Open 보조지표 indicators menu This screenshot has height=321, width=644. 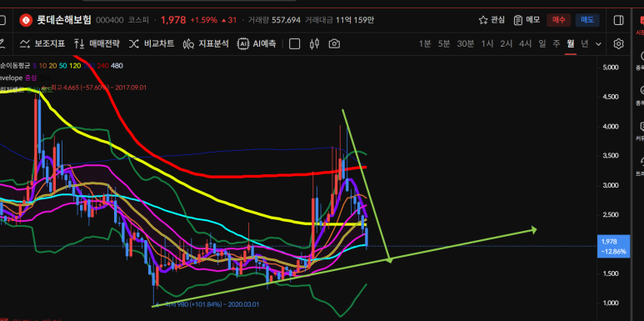coord(42,43)
